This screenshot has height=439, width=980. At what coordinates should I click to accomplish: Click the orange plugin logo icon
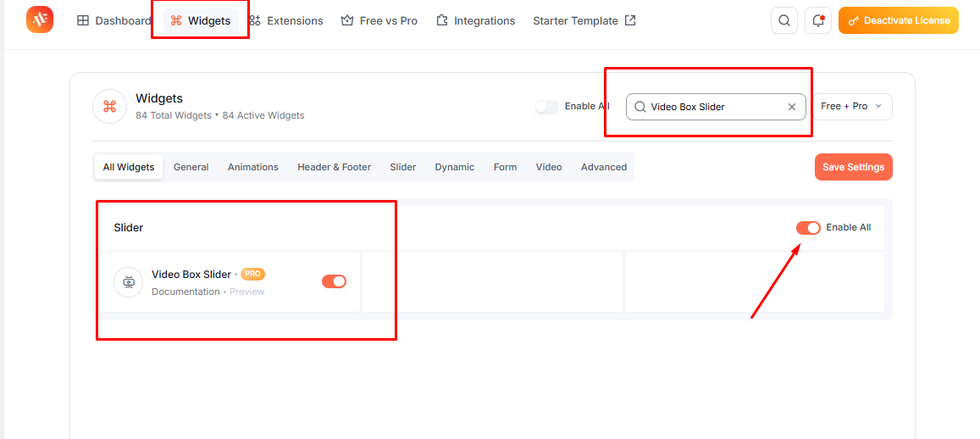click(x=40, y=20)
